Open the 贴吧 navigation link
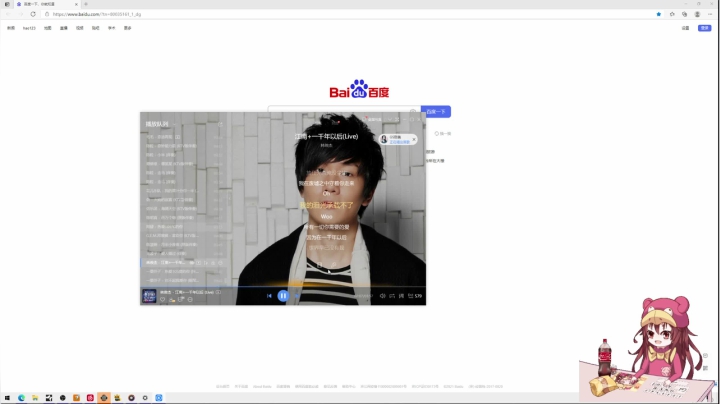The width and height of the screenshot is (720, 404). click(96, 28)
